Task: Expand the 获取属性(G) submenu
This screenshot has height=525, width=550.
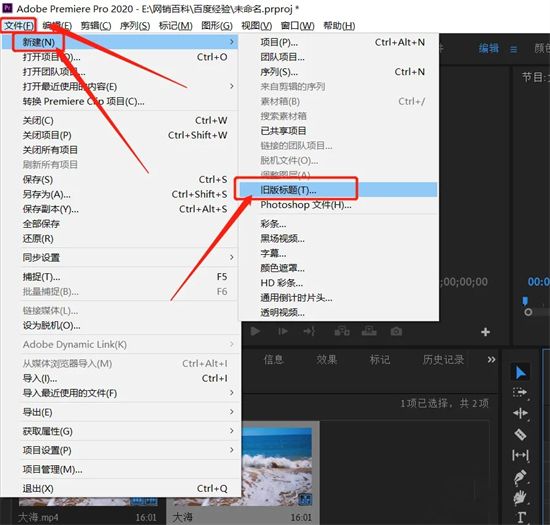Action: 120,431
